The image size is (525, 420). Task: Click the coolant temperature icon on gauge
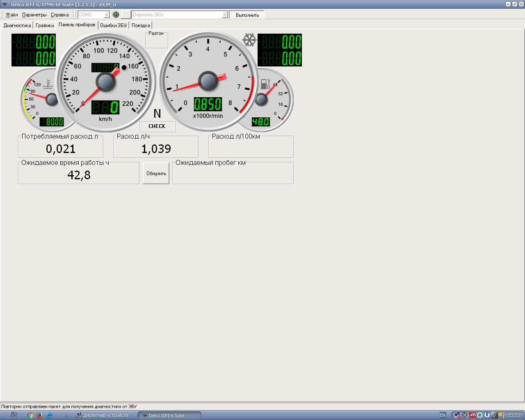(x=48, y=84)
